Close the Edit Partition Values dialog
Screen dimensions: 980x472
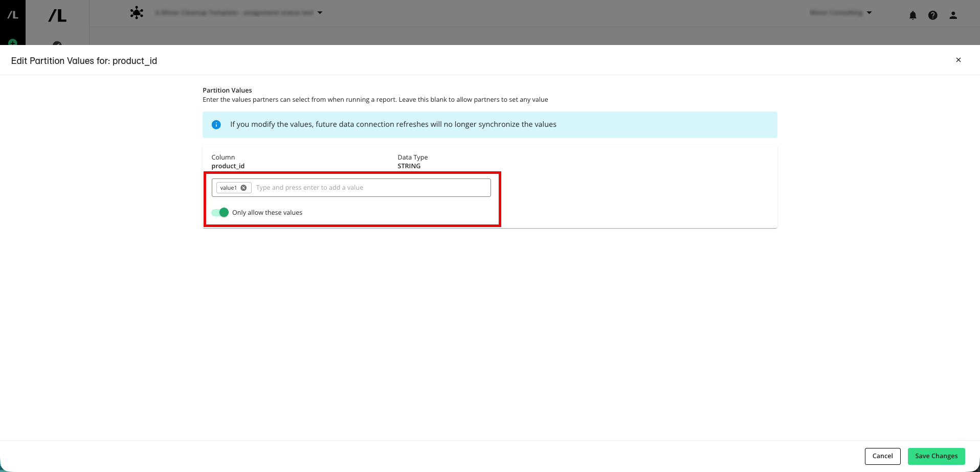click(959, 60)
